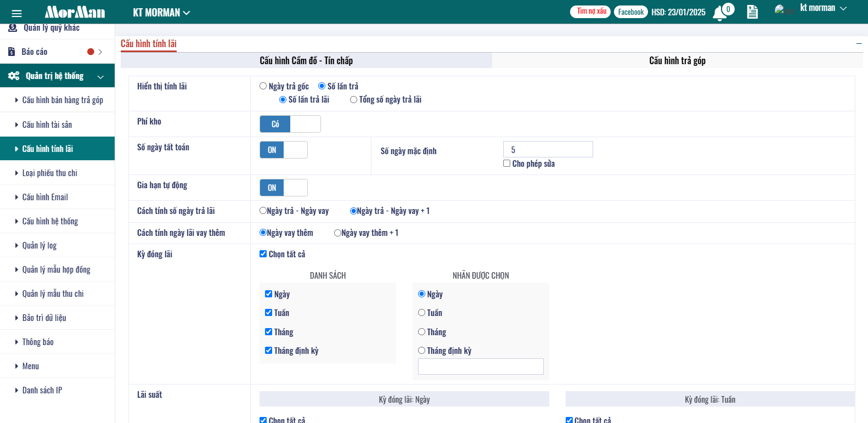The height and width of the screenshot is (423, 868).
Task: Click the Cấu hình tính lãi panel title
Action: coord(149,43)
